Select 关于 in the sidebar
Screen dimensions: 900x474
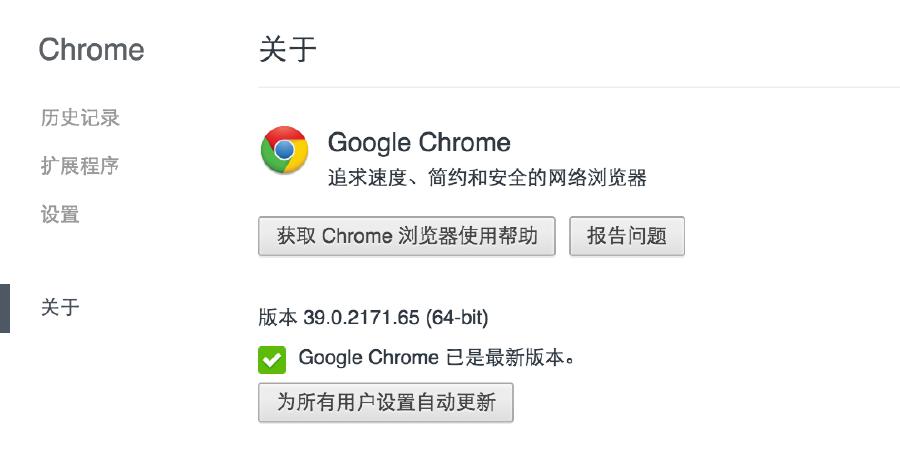(60, 307)
